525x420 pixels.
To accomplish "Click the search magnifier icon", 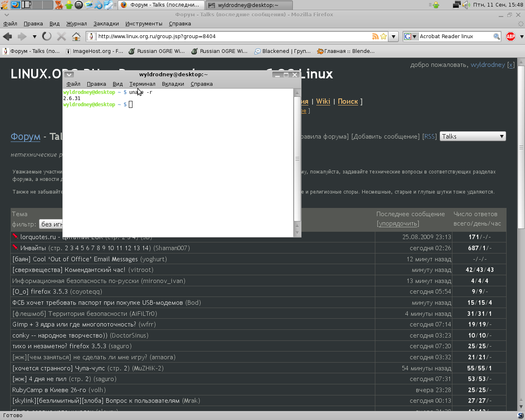I will (x=496, y=37).
